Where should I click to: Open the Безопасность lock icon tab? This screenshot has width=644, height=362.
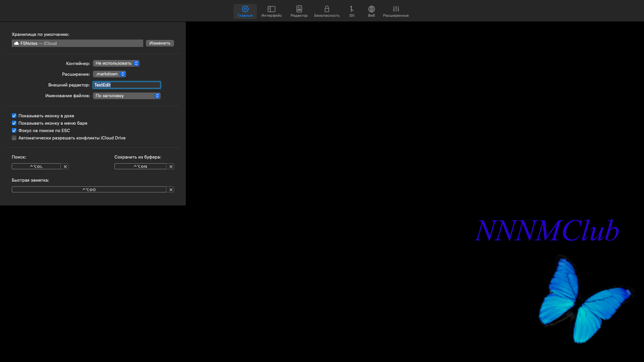pos(327,11)
